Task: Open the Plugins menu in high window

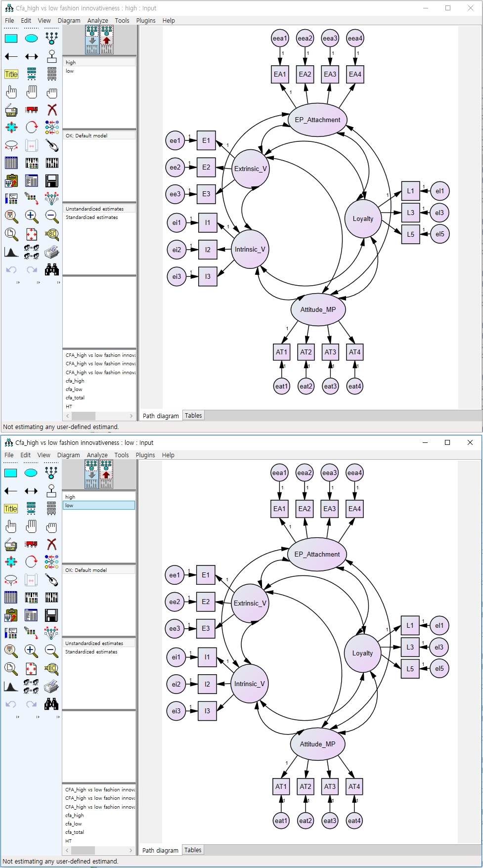Action: tap(146, 21)
